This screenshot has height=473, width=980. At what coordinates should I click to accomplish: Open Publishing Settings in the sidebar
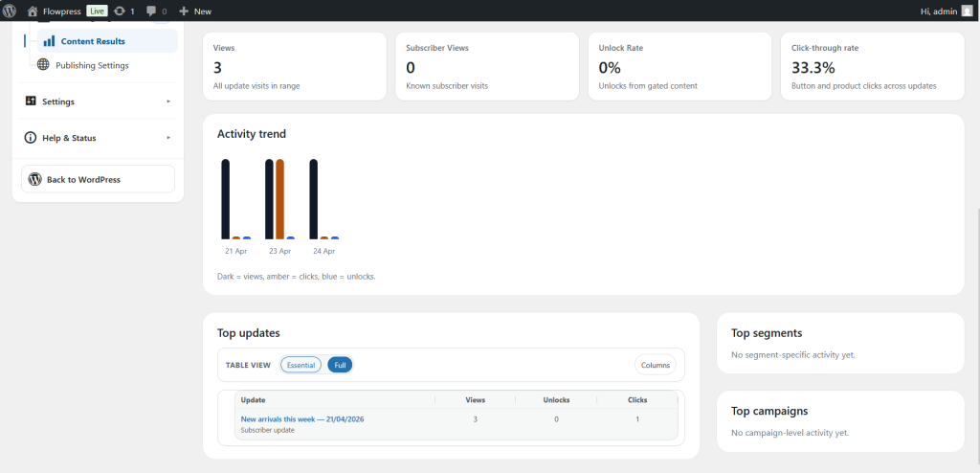pyautogui.click(x=92, y=65)
